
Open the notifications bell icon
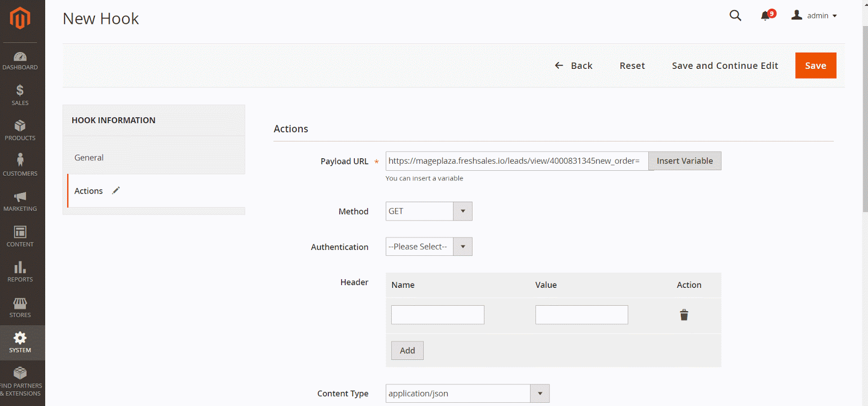tap(765, 16)
